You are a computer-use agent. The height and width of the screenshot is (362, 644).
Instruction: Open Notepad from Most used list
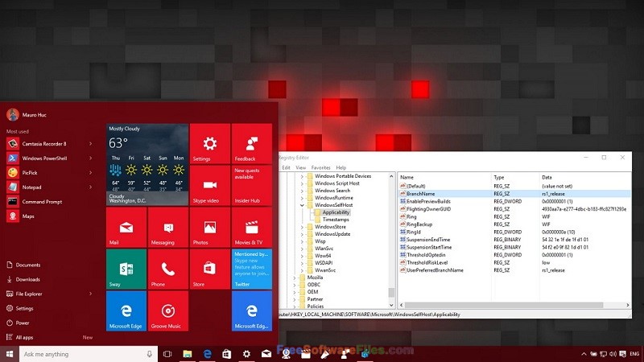[31, 187]
